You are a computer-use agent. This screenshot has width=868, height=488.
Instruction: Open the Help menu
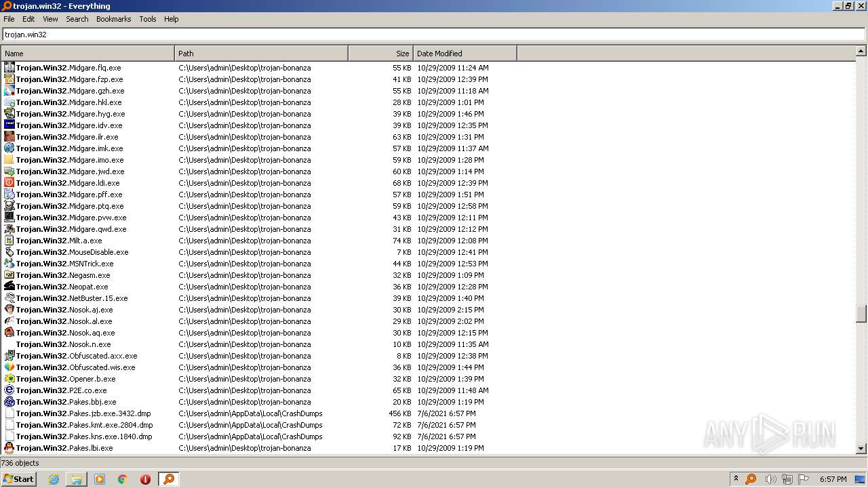click(x=171, y=19)
